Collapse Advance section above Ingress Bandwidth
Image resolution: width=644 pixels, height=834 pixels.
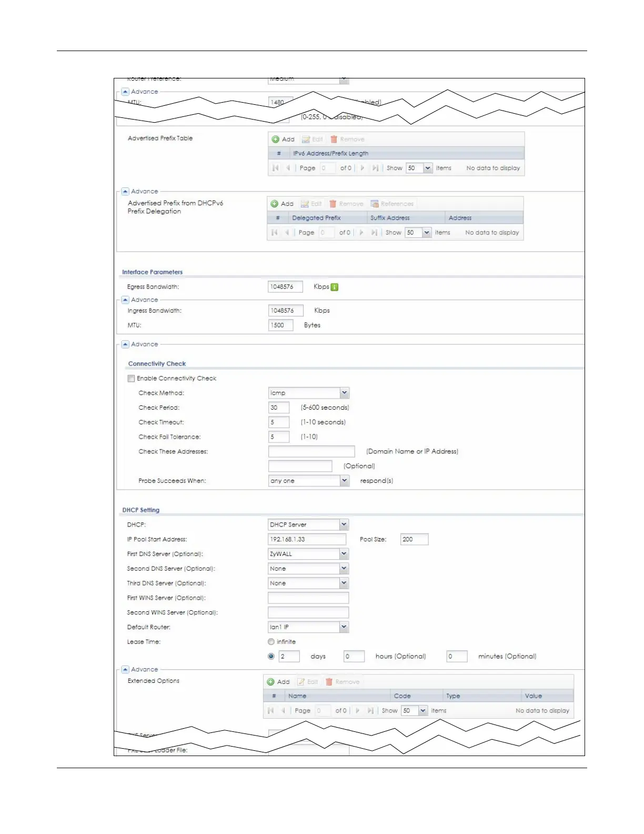[125, 300]
